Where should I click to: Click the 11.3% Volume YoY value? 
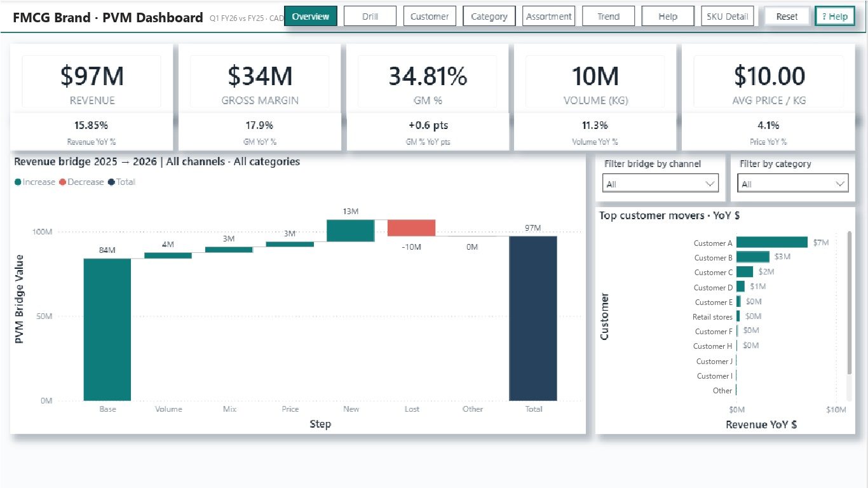coord(595,125)
